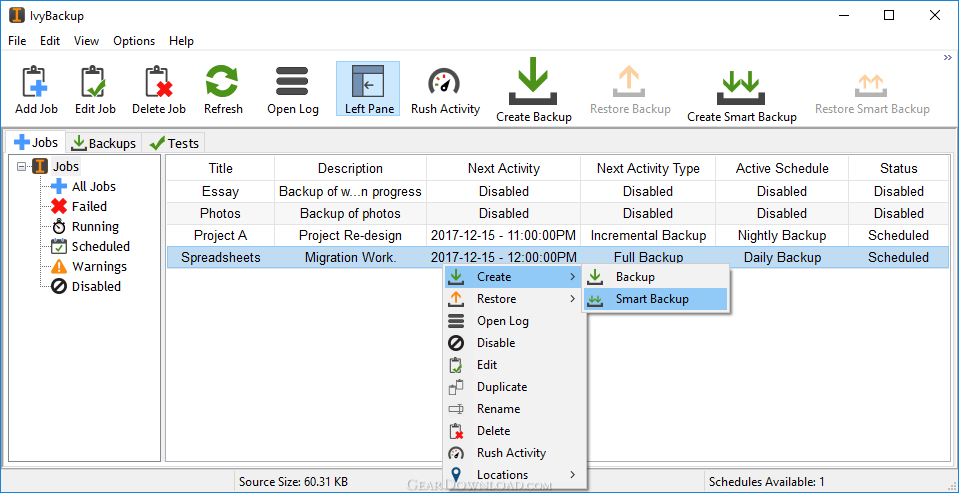Choose Open Log from context menu

click(513, 321)
